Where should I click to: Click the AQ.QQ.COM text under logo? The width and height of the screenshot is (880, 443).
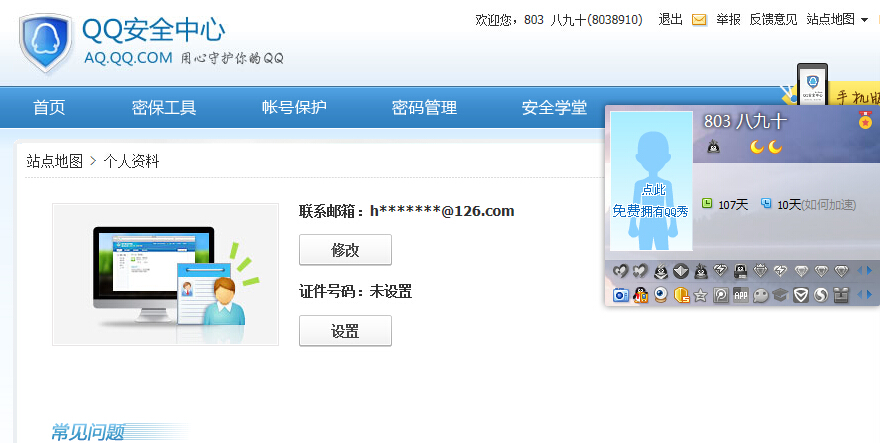[129, 58]
